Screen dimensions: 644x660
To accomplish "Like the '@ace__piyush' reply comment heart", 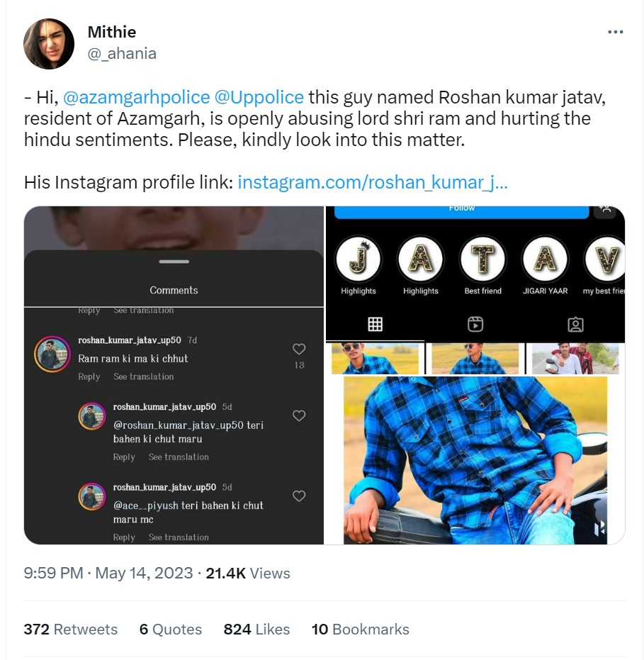I will 299,496.
